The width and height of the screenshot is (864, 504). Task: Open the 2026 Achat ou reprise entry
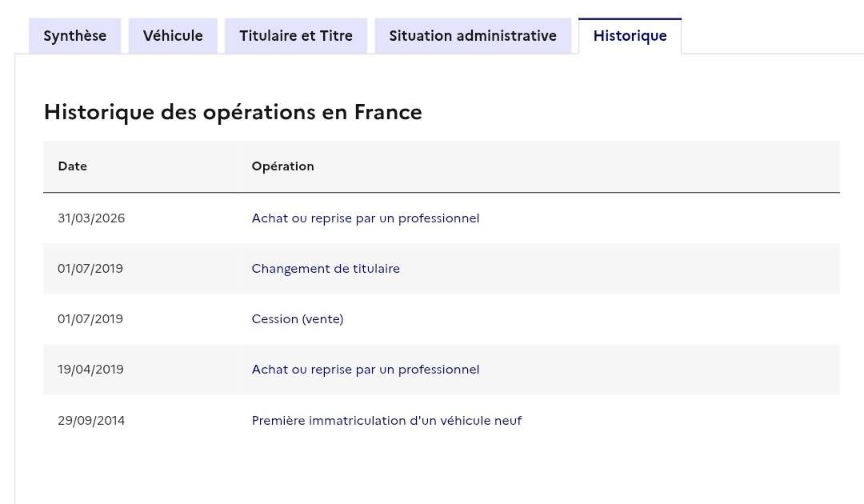click(x=366, y=218)
